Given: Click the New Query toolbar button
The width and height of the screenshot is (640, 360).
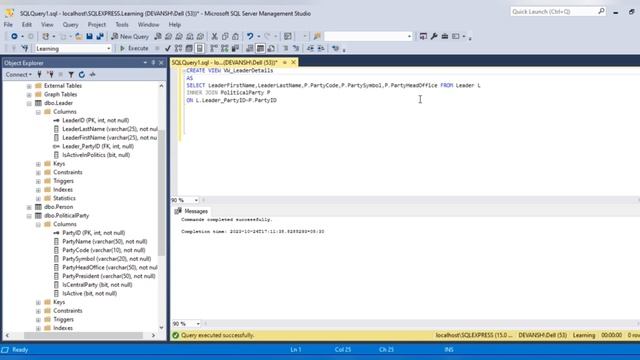Looking at the screenshot, I should [130, 36].
